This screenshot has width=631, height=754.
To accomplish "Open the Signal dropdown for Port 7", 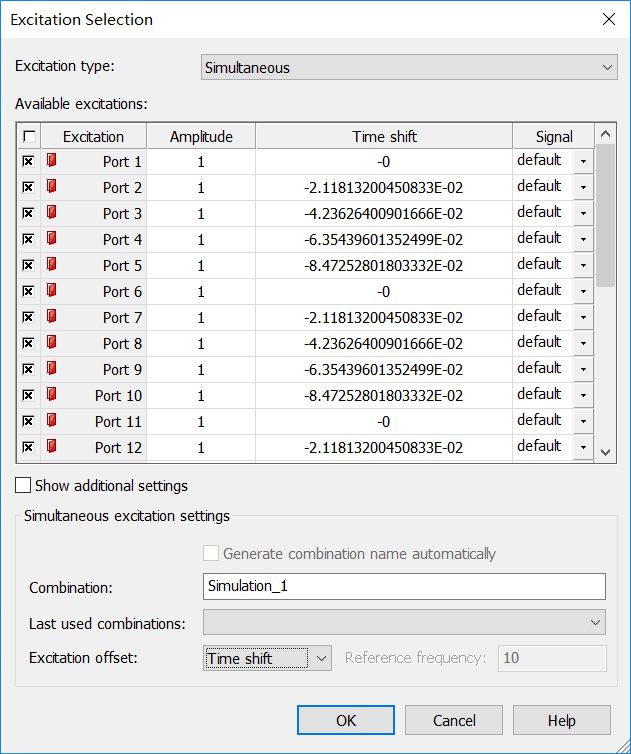I will (583, 317).
